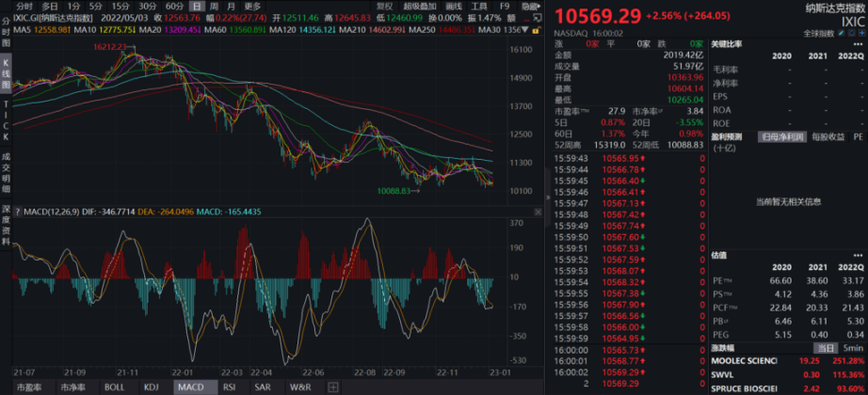868x395 pixels.
Task: Switch to the RSI indicator tab
Action: click(x=229, y=387)
